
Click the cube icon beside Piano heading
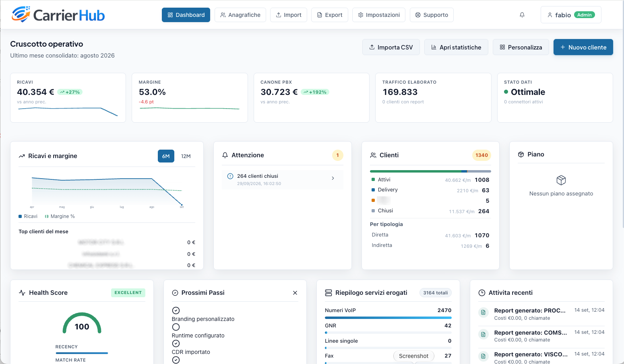521,154
